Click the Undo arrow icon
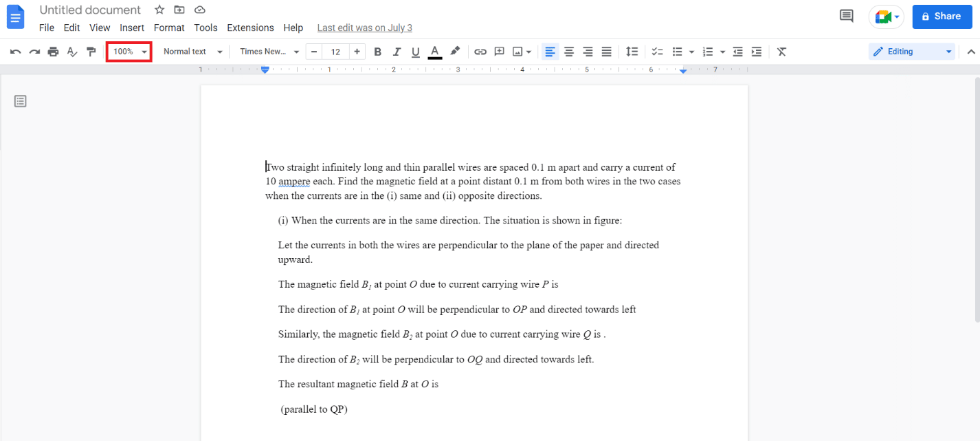 click(15, 52)
